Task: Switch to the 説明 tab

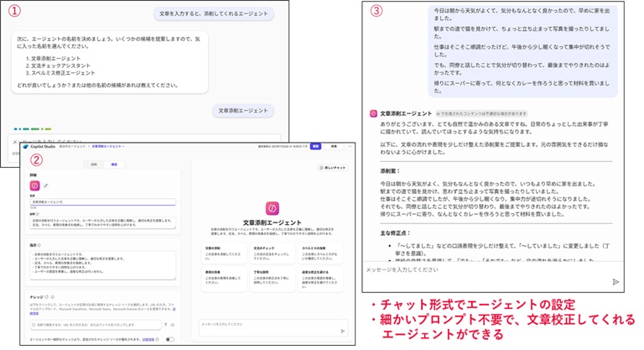Action: click(94, 164)
